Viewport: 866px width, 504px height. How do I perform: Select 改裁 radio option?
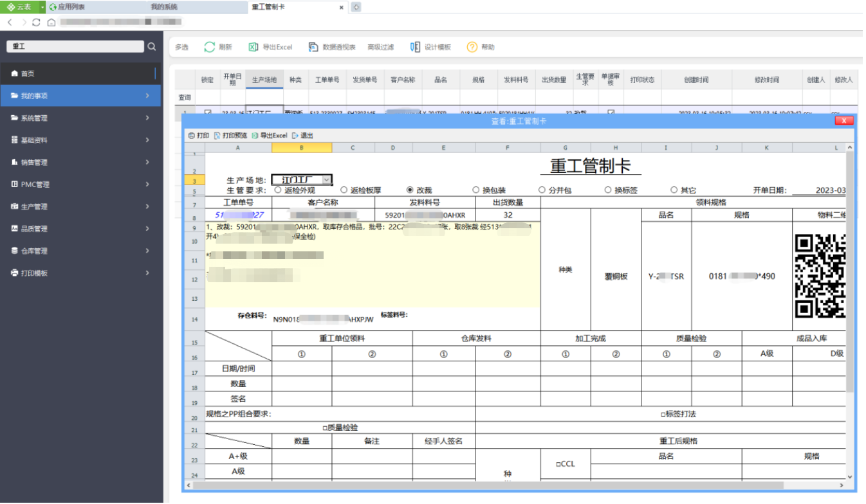point(410,190)
